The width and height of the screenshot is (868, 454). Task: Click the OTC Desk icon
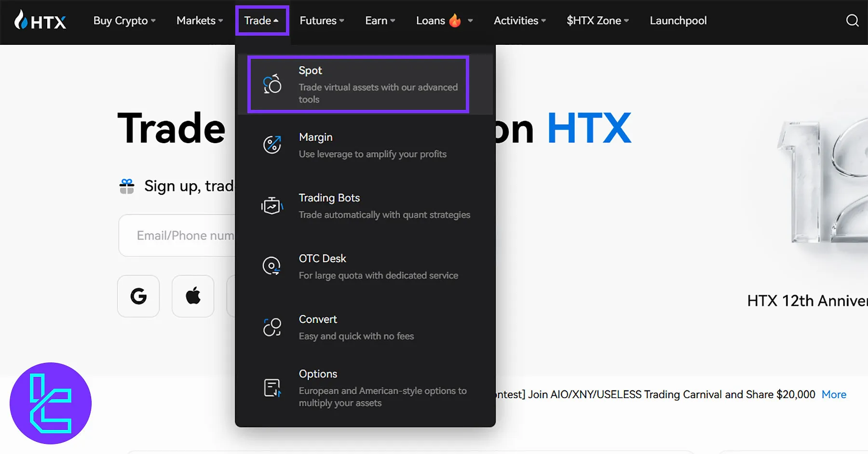point(271,266)
